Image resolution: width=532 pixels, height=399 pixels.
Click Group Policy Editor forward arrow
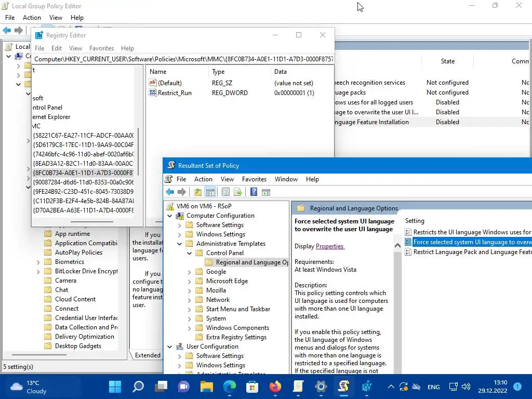coord(19,30)
